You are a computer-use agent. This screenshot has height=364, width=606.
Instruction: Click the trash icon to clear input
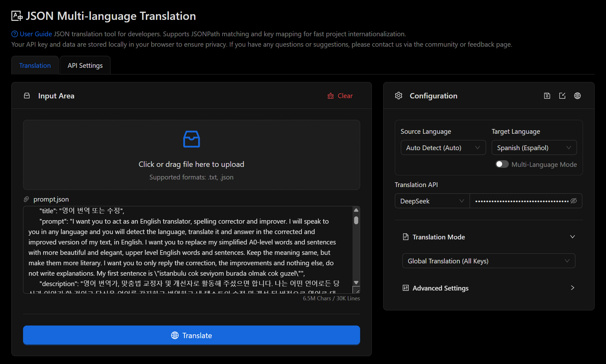tap(330, 96)
